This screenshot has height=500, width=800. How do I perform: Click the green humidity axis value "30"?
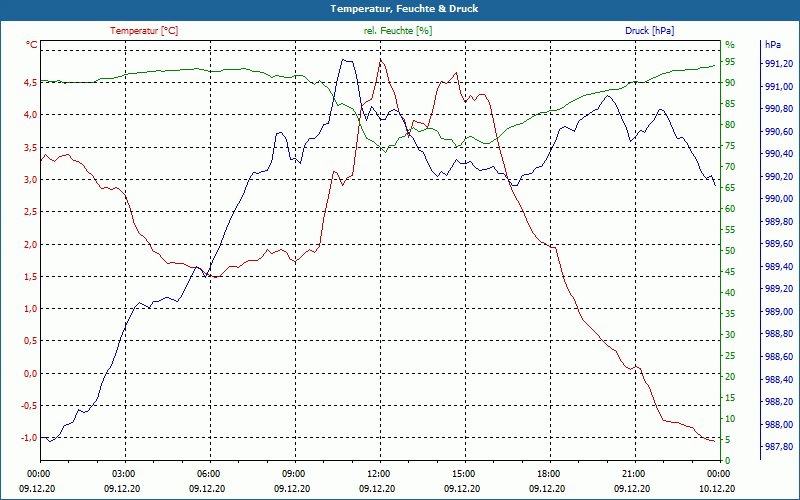(730, 335)
